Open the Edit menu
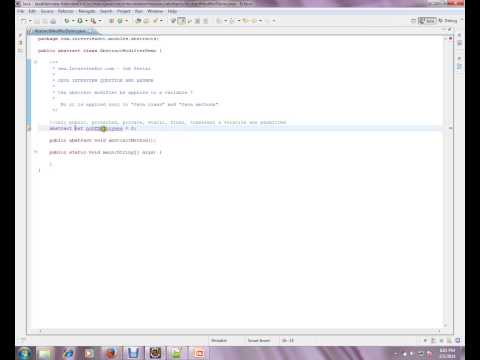This screenshot has width=480, height=360. pyautogui.click(x=32, y=11)
